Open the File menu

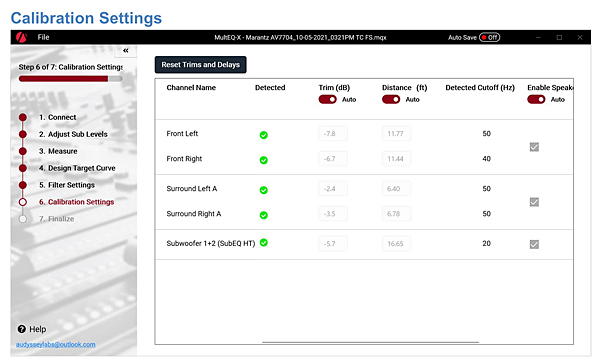click(43, 37)
